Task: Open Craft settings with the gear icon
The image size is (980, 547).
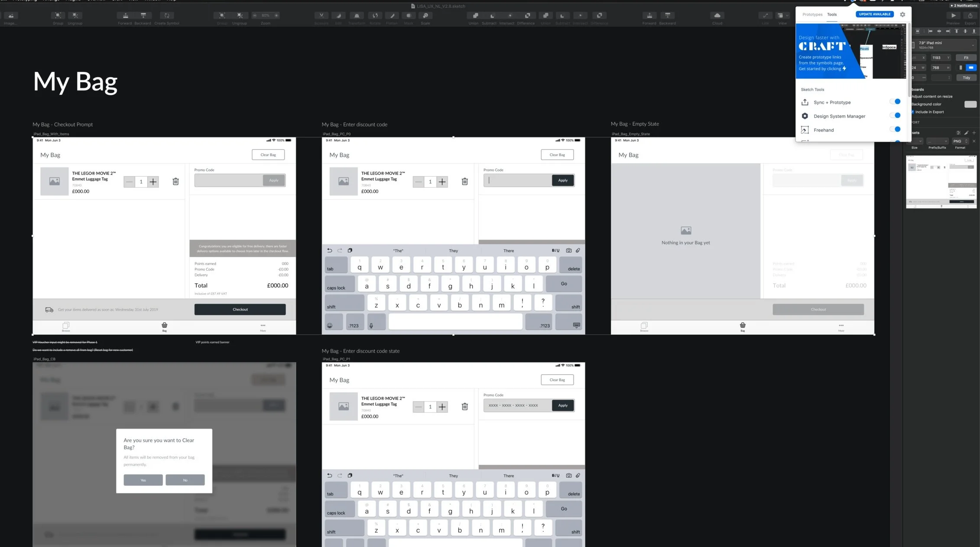Action: (x=902, y=14)
